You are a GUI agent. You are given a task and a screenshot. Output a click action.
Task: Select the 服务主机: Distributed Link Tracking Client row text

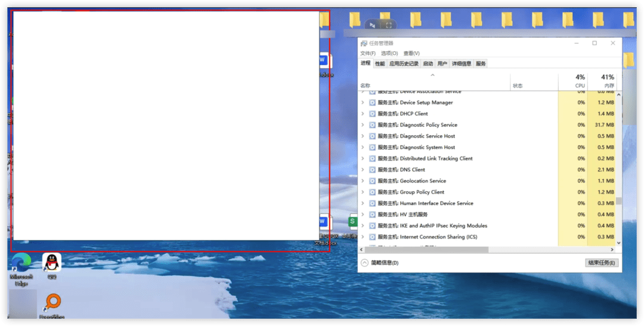coord(425,159)
